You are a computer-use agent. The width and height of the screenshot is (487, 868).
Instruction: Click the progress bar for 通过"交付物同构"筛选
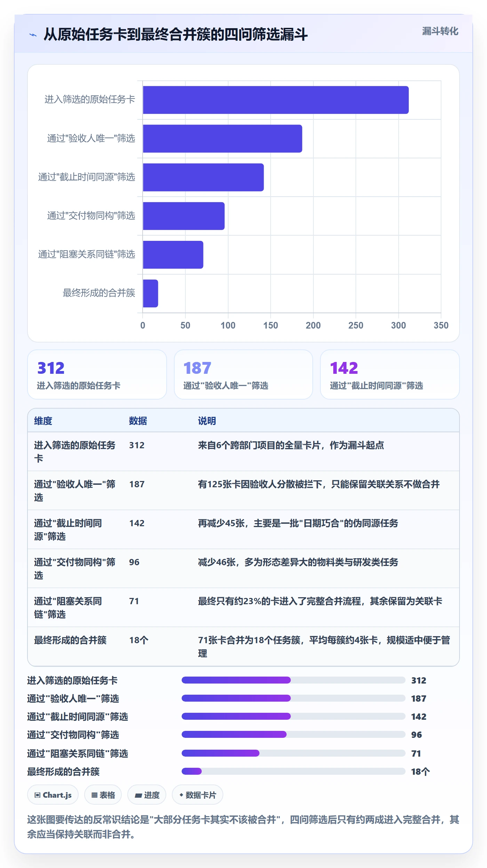pos(294,734)
